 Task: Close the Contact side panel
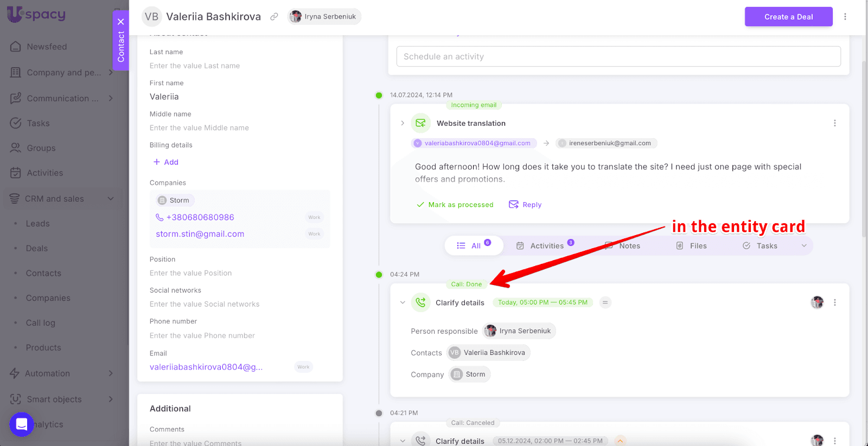(x=121, y=22)
